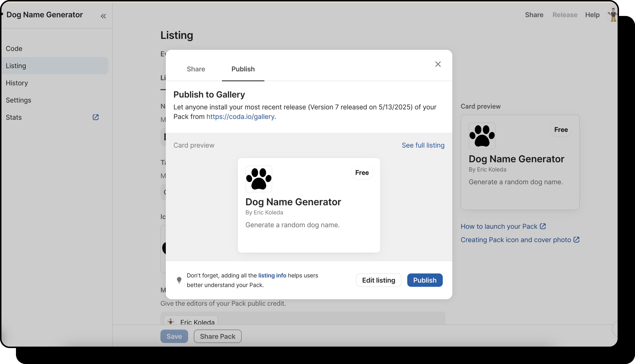Open History in the sidebar

(x=17, y=83)
